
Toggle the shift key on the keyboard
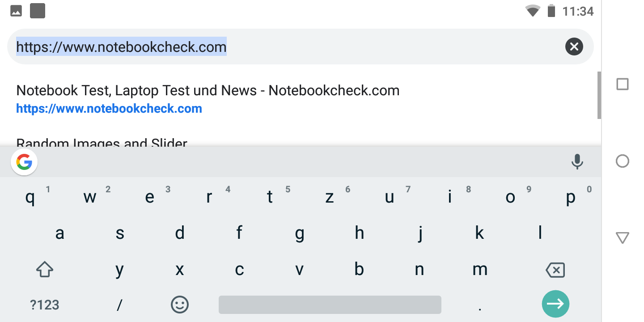click(x=44, y=269)
